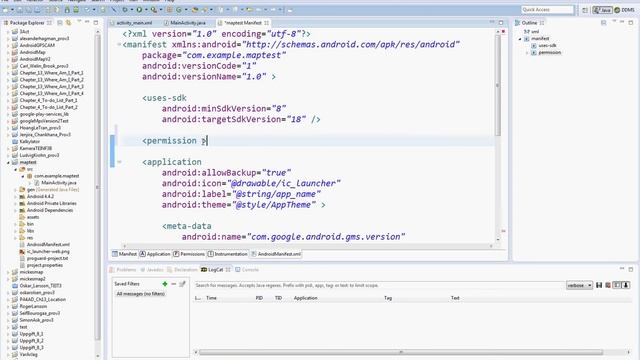Open Package Explorer view menu
The height and width of the screenshot is (360, 640).
pyautogui.click(x=79, y=22)
